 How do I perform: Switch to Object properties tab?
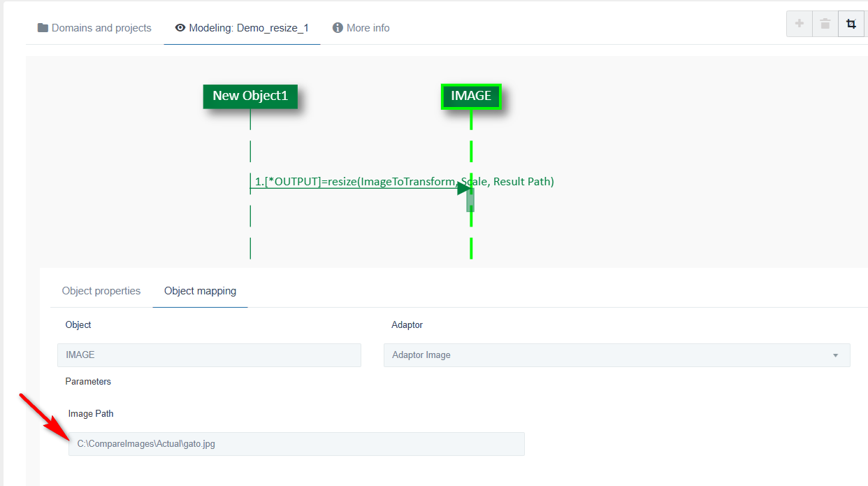[x=101, y=291]
